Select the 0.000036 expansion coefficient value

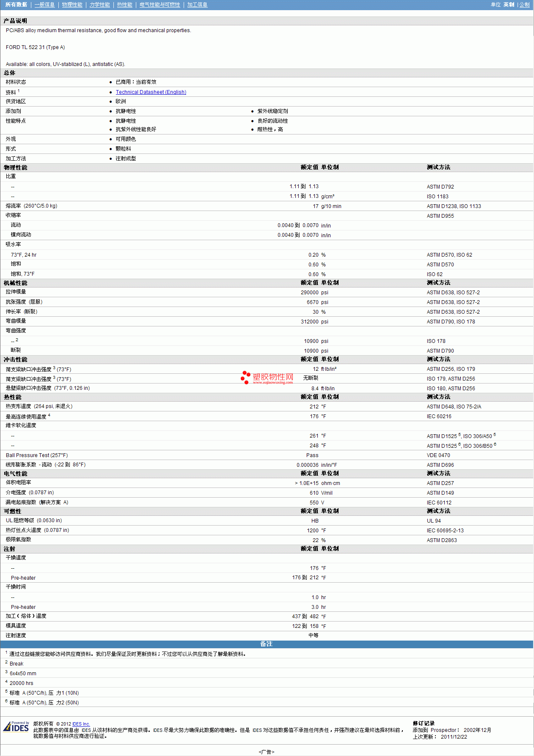pyautogui.click(x=308, y=465)
